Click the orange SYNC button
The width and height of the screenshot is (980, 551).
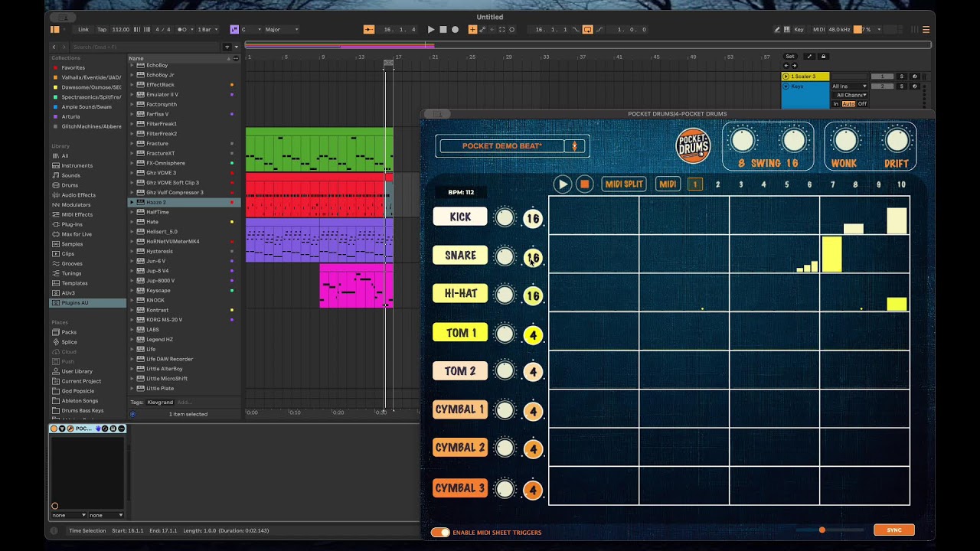[894, 530]
